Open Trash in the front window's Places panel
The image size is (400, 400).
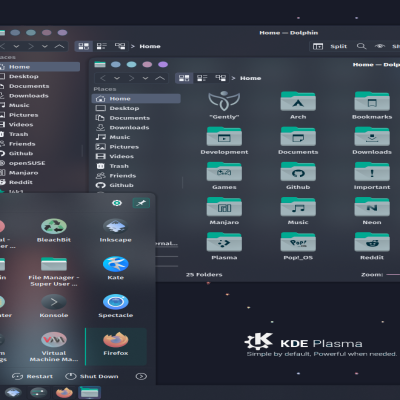tap(136, 166)
